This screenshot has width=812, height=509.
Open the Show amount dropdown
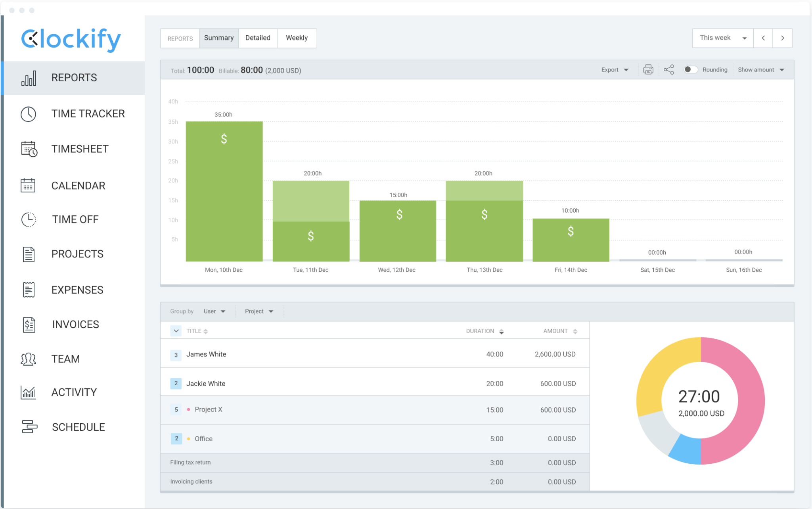(x=761, y=69)
